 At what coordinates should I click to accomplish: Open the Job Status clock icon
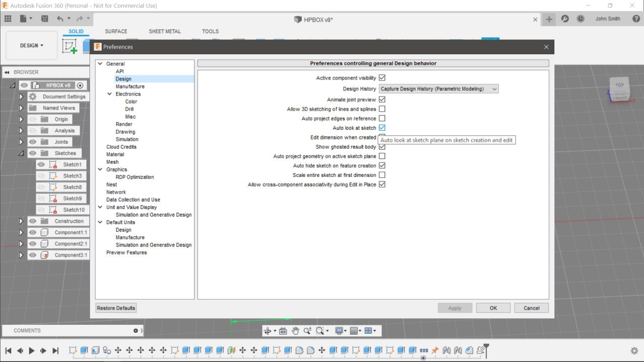pyautogui.click(x=581, y=19)
